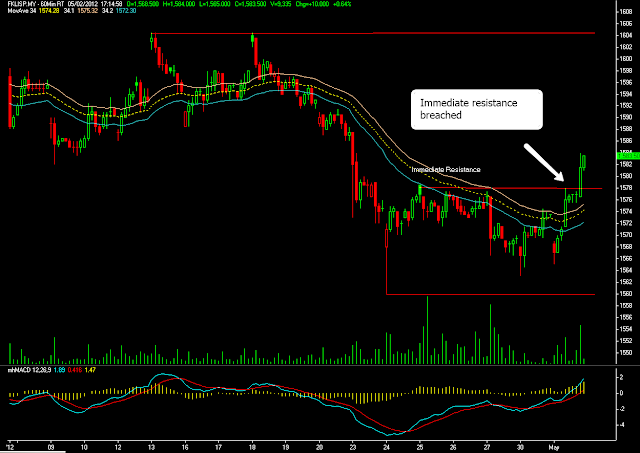Click the 20 date on time axis

point(319,447)
